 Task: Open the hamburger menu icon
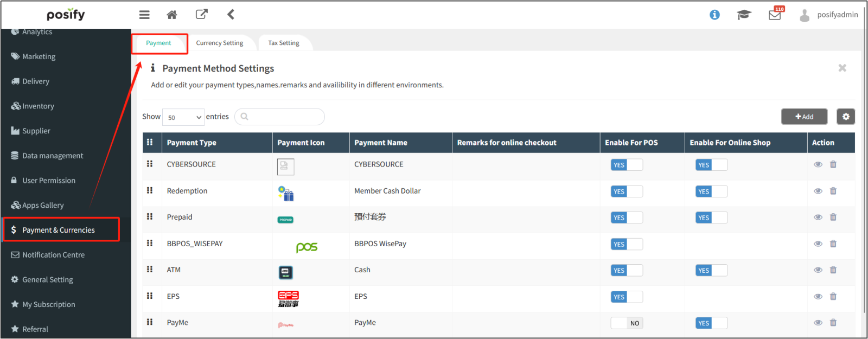(x=144, y=15)
